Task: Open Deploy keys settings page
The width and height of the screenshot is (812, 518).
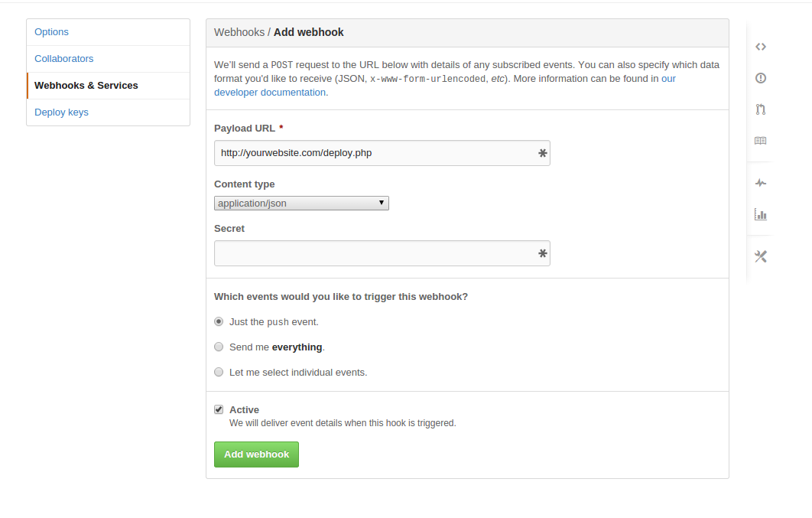Action: tap(61, 112)
